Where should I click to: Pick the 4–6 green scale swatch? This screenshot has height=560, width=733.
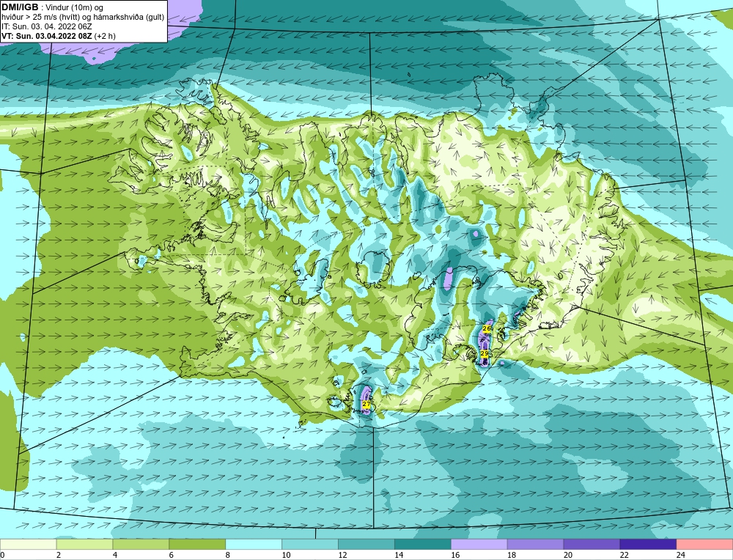[x=141, y=545]
